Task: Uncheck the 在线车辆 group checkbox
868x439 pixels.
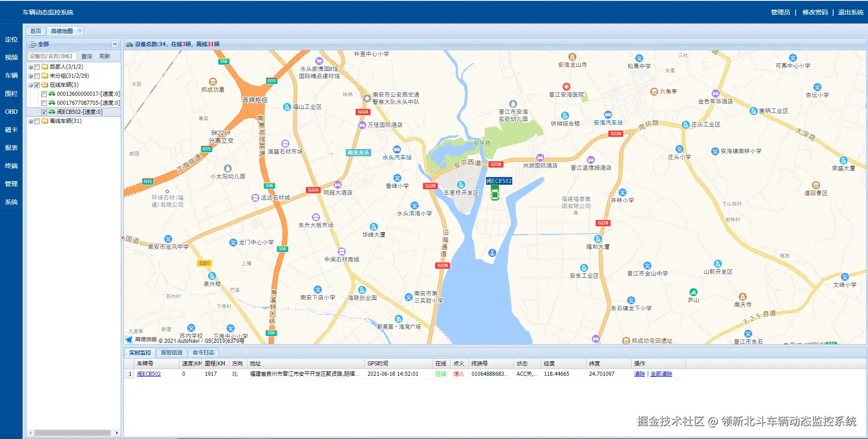Action: [37, 85]
